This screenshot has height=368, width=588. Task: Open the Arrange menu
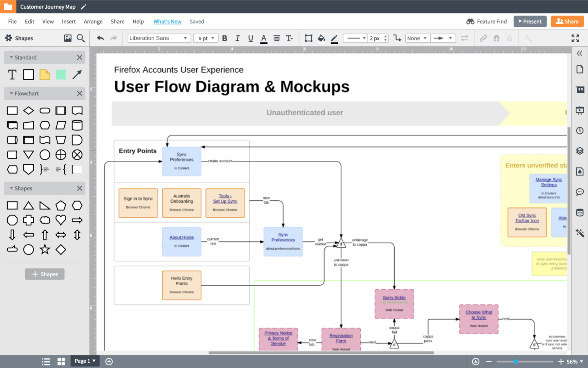(x=93, y=21)
